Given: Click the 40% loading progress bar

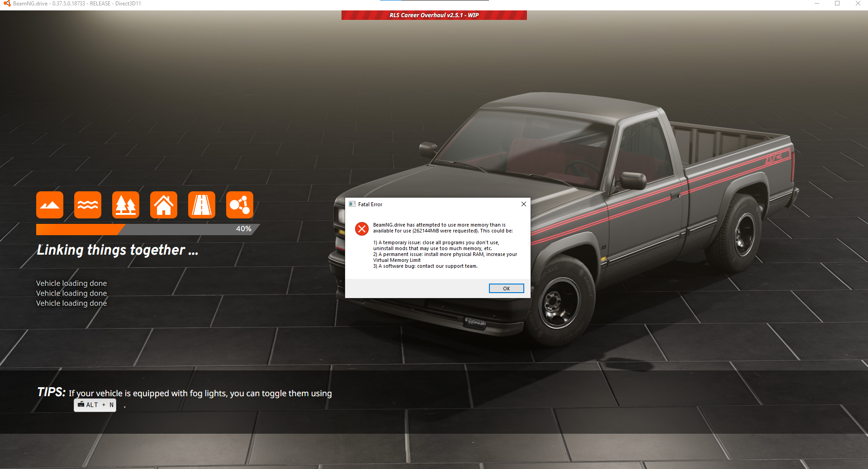Looking at the screenshot, I should [x=148, y=229].
